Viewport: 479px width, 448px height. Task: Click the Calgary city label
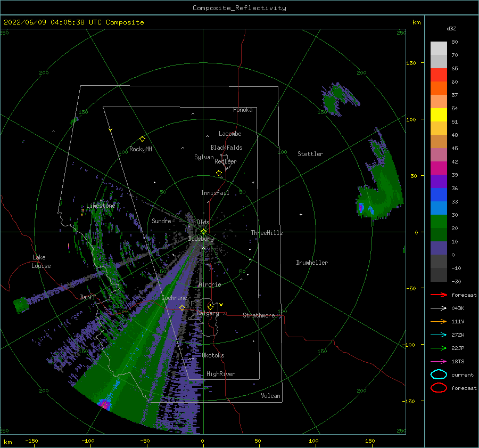(208, 313)
